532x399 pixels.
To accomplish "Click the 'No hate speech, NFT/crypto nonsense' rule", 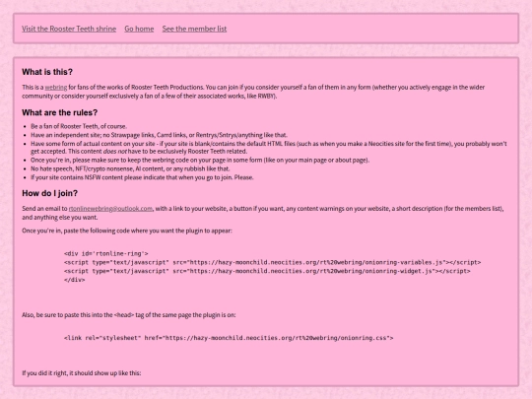I will 130,168.
